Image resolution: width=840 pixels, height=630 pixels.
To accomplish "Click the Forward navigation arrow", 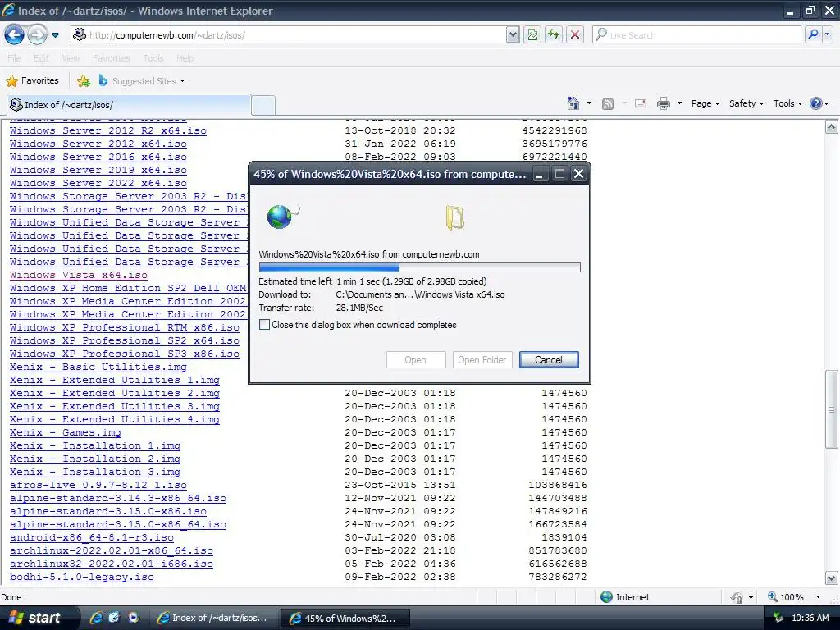I will 36,35.
